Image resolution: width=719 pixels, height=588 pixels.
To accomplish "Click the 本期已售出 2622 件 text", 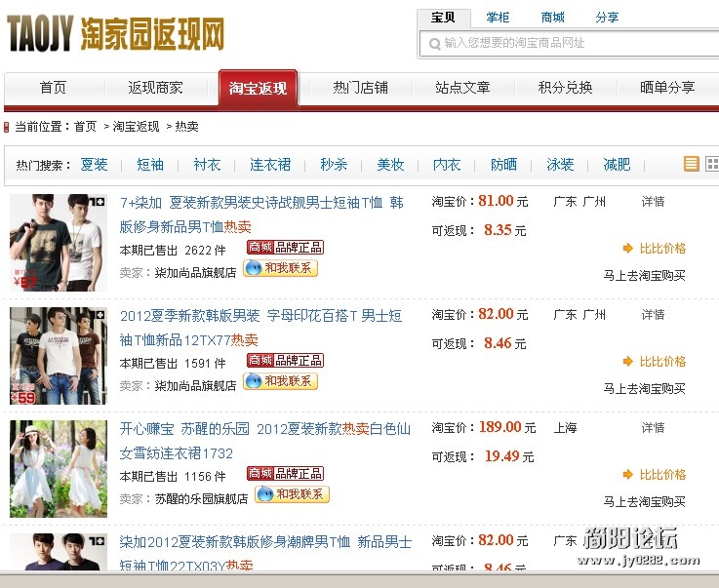I will [173, 251].
